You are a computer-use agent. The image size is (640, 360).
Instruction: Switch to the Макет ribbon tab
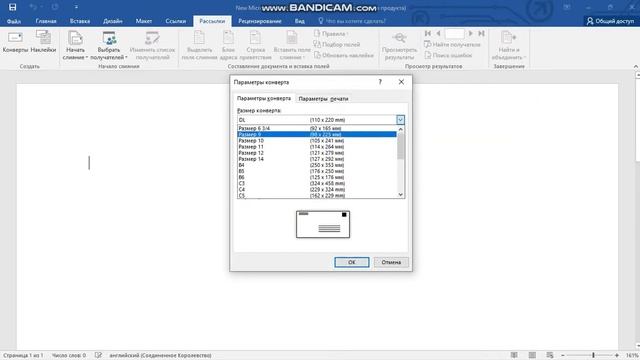[144, 21]
